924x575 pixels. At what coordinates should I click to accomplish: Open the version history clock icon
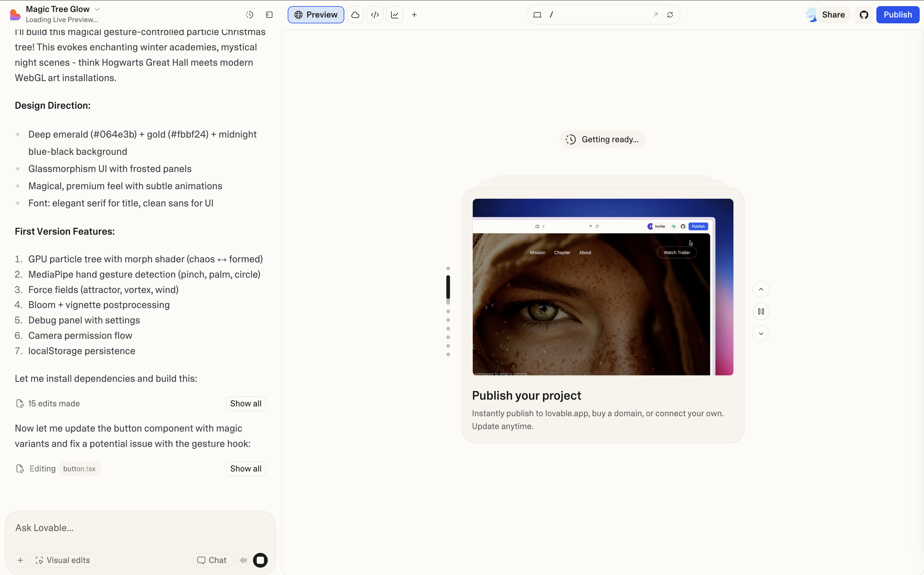pyautogui.click(x=249, y=15)
